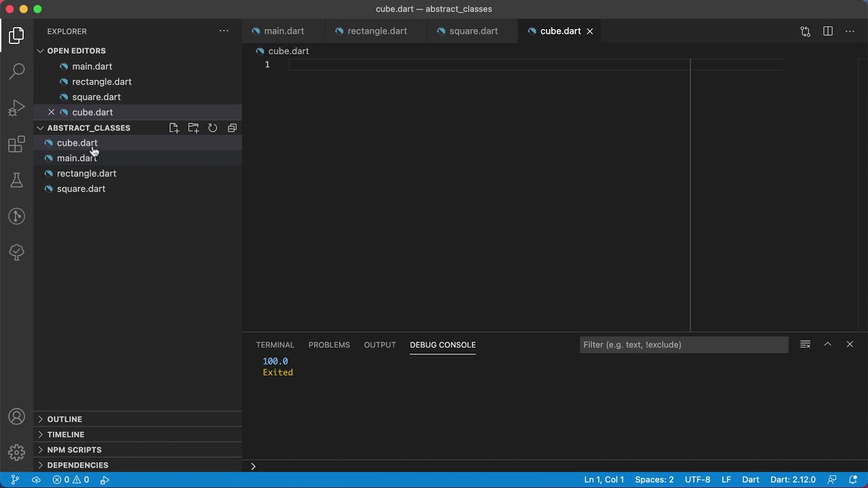Close the bottom panel
Image resolution: width=868 pixels, height=488 pixels.
[850, 344]
